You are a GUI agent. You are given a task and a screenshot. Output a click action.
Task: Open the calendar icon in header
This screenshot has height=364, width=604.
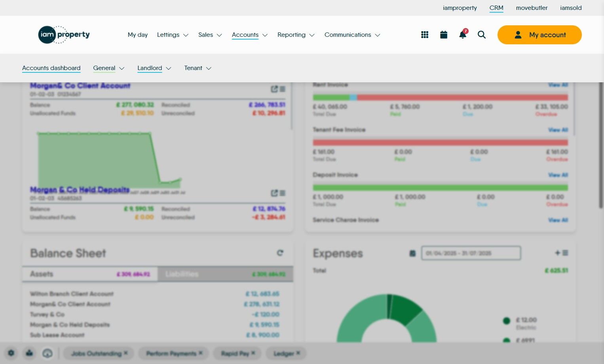(x=444, y=35)
